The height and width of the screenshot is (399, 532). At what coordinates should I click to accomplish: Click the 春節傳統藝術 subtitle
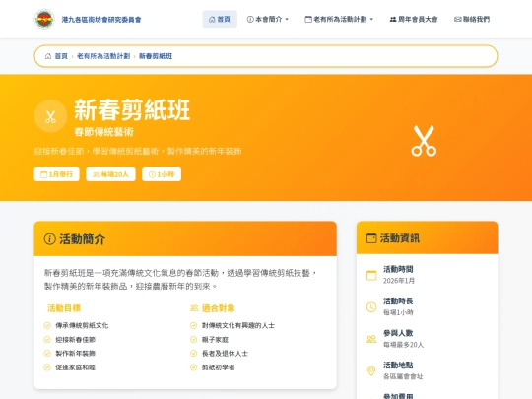tap(103, 132)
